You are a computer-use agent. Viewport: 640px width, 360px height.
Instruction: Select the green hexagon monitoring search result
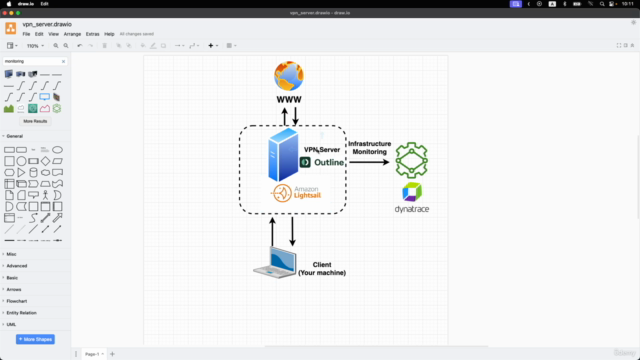[x=57, y=109]
